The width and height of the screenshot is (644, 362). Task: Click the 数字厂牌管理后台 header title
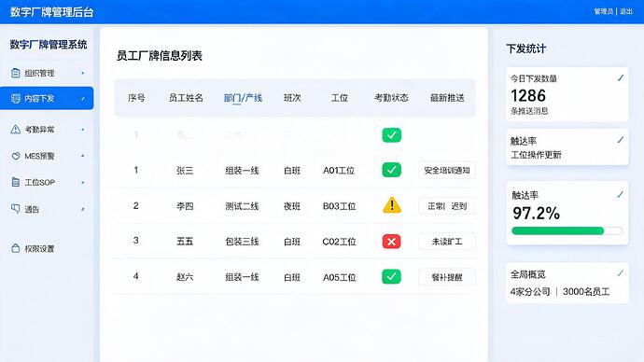(51, 11)
